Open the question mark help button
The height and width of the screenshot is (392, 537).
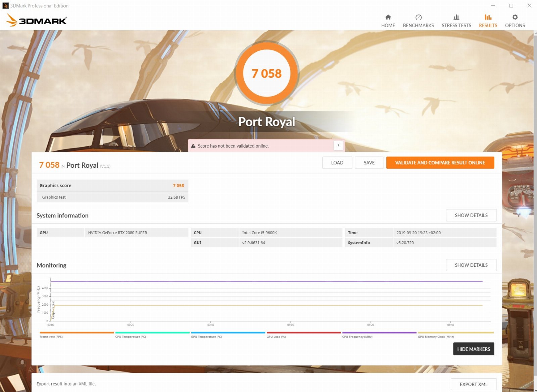coord(338,146)
